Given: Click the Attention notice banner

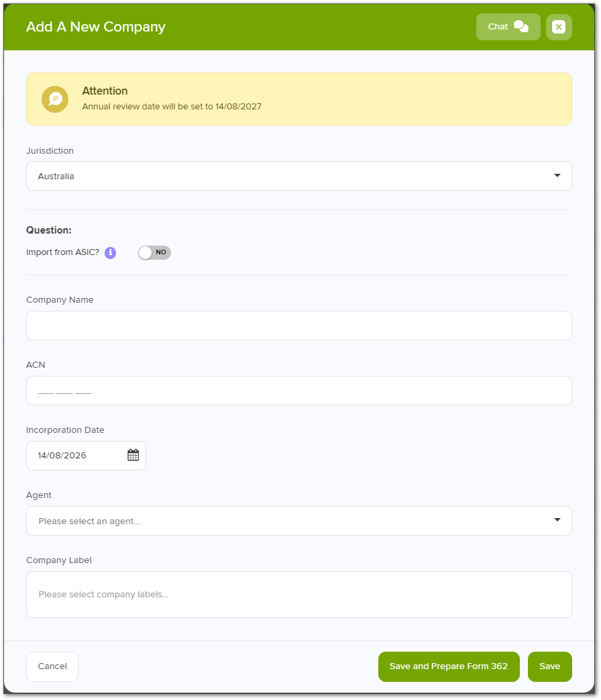Looking at the screenshot, I should tap(299, 99).
